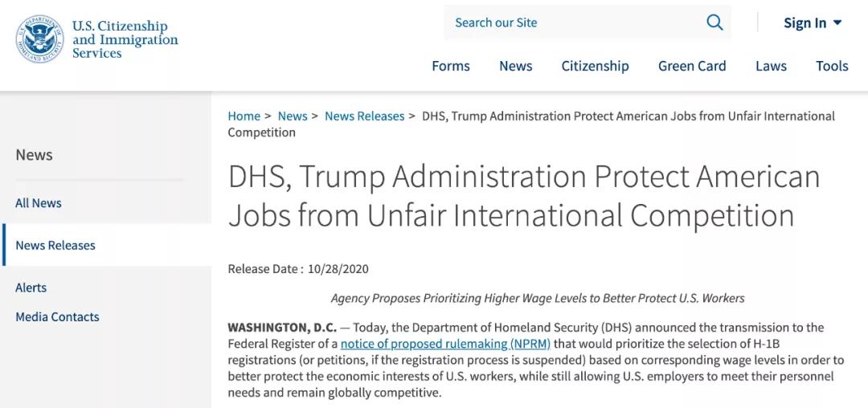This screenshot has width=868, height=408.
Task: Click the News Releases breadcrumb link
Action: coord(364,116)
